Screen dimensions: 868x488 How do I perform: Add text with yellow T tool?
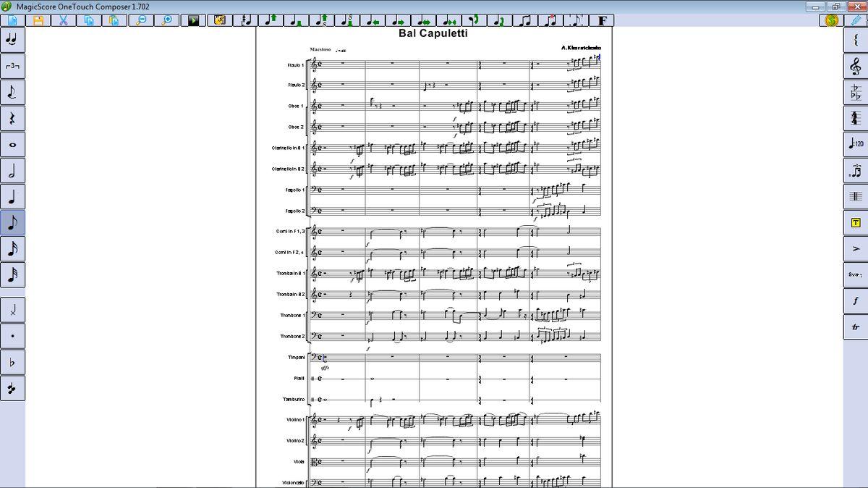click(x=856, y=223)
